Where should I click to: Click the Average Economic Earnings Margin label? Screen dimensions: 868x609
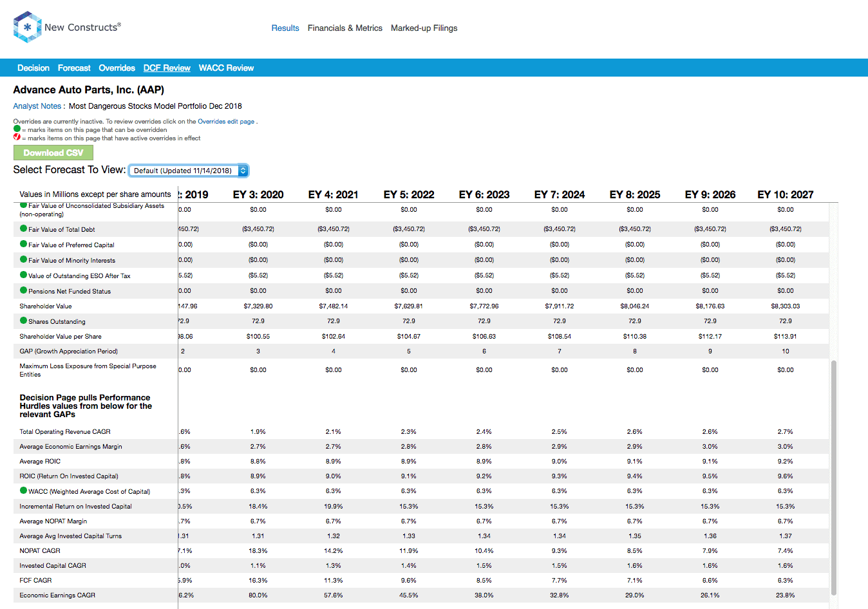[x=71, y=446]
